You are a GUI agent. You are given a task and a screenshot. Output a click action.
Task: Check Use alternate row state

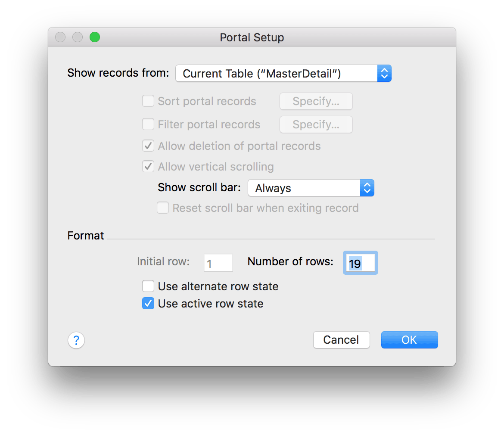click(x=148, y=286)
